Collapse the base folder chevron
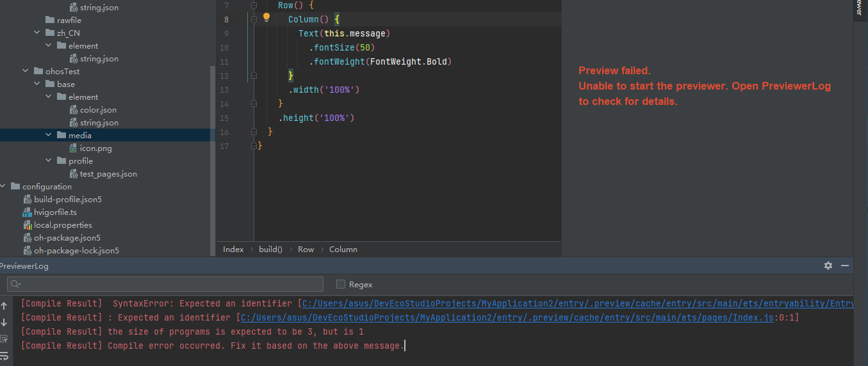Screen dimensions: 868x366 38,84
